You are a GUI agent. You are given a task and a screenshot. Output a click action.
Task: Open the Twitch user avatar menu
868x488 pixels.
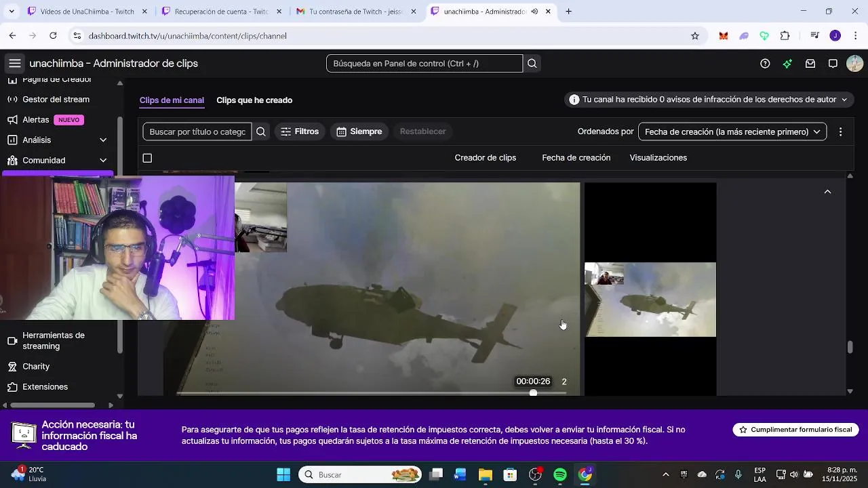coord(854,64)
